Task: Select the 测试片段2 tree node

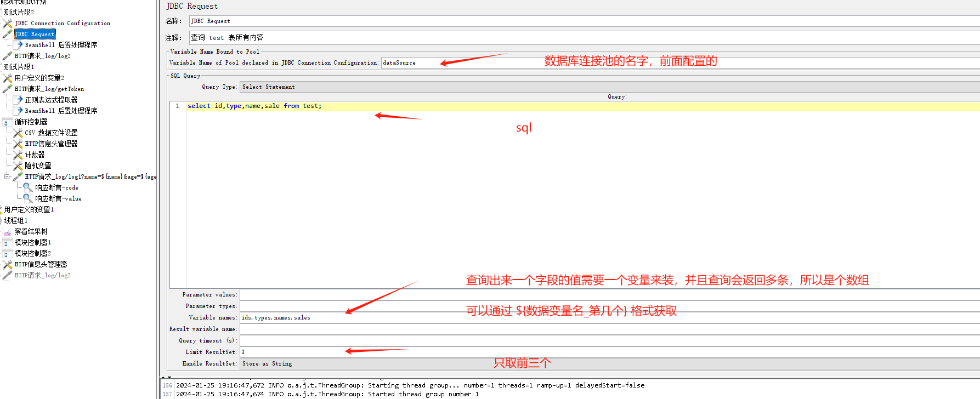Action: [x=19, y=12]
